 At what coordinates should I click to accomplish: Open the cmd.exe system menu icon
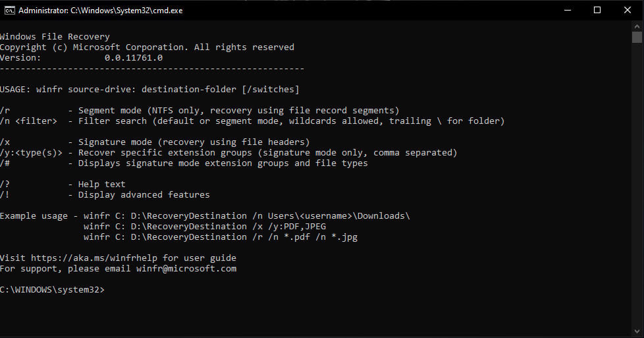(x=9, y=11)
